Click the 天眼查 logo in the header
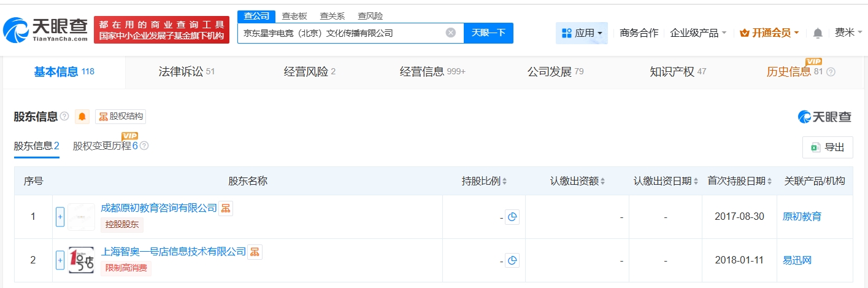 [46, 29]
